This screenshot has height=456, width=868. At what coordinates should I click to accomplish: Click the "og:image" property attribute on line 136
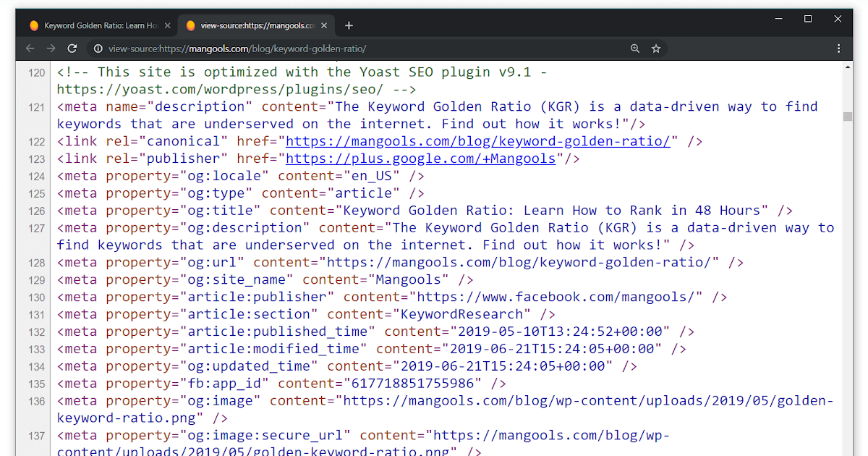point(183,400)
